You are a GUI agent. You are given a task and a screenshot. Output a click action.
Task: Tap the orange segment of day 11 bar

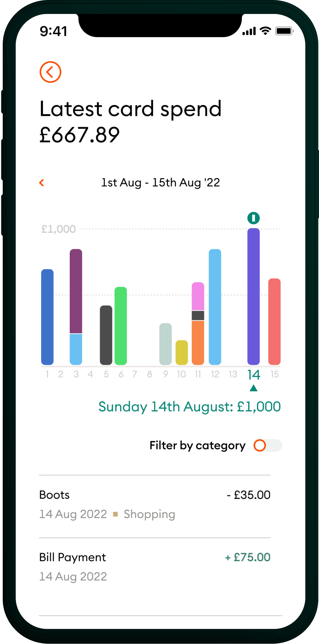click(198, 342)
